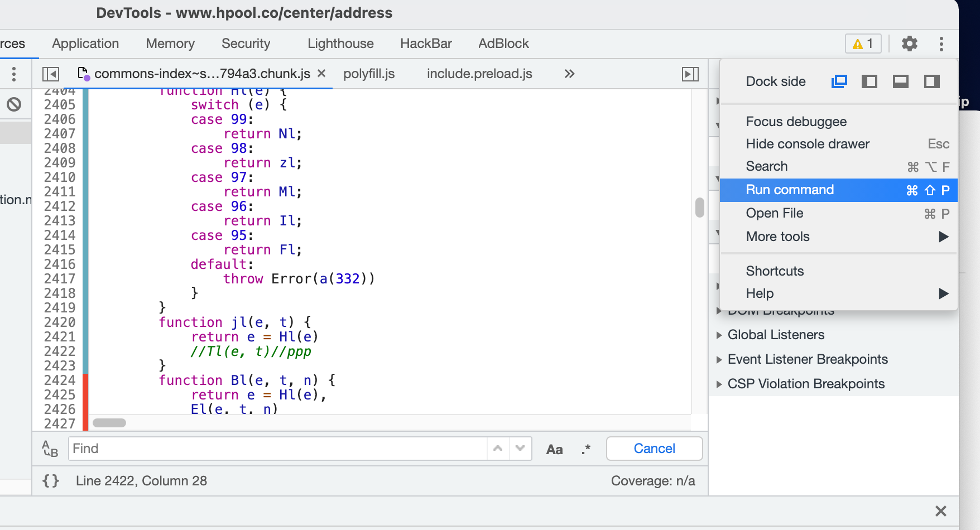Viewport: 980px width, 530px height.
Task: Expand Event Listener Breakpoints section
Action: [802, 359]
